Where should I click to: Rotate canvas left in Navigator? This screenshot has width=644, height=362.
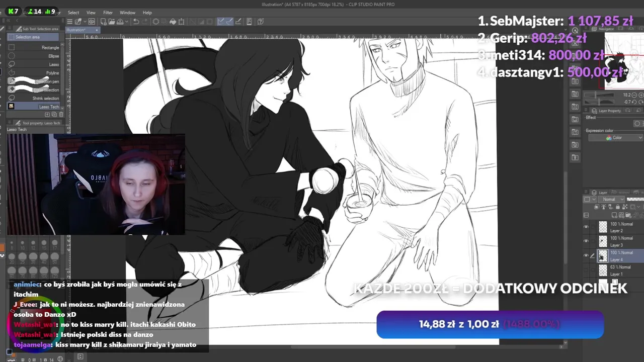point(634,102)
